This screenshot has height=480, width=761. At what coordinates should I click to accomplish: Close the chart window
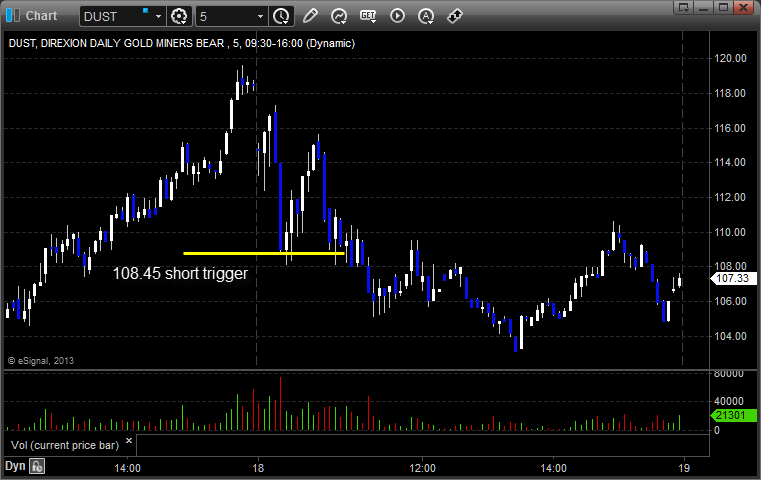[744, 7]
